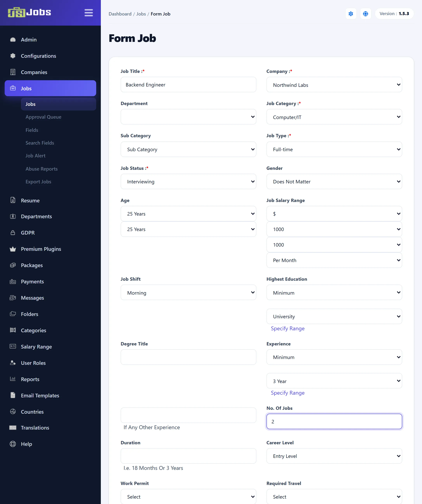Click the Translations sidebar icon
422x504 pixels.
pyautogui.click(x=13, y=428)
